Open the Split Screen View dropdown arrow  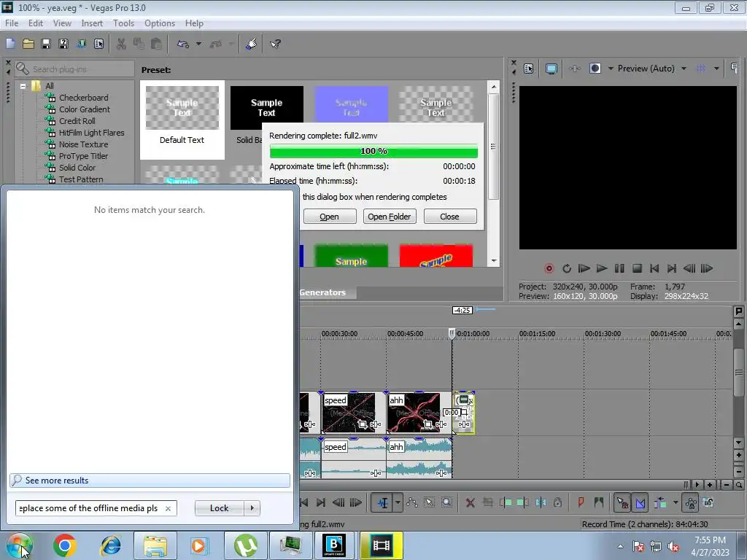pyautogui.click(x=611, y=69)
